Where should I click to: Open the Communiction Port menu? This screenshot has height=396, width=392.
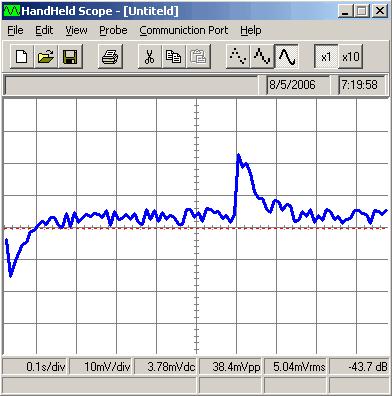tap(184, 30)
